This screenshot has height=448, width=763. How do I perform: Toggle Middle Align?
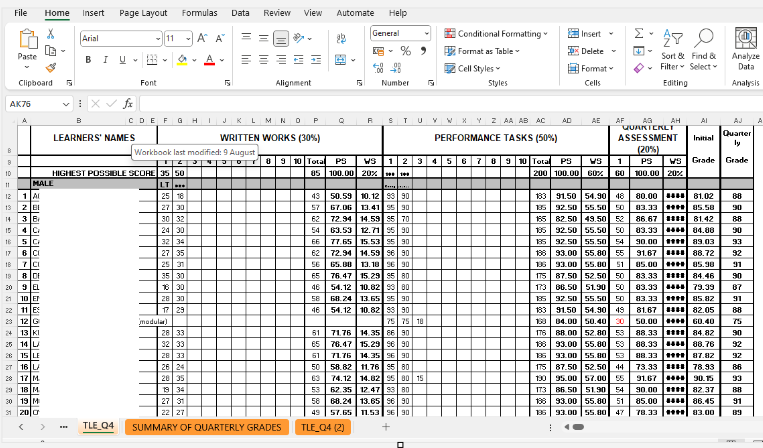click(x=264, y=37)
